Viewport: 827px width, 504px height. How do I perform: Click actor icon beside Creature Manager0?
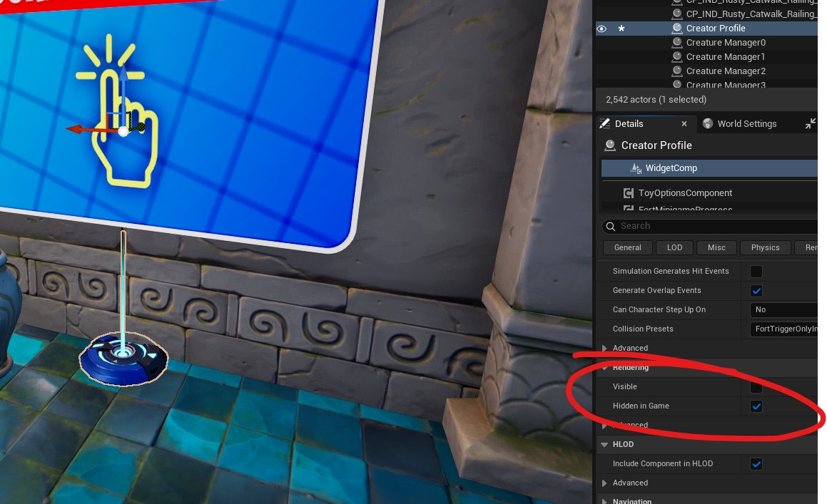pos(677,43)
